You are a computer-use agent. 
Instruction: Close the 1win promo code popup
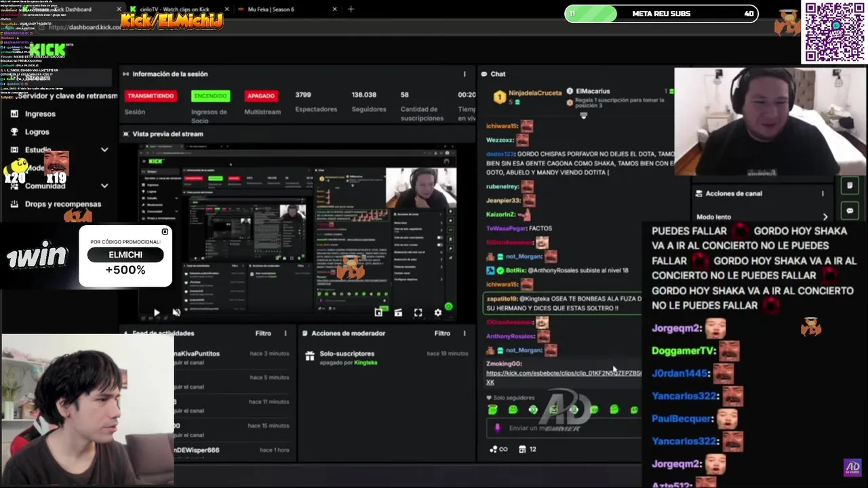(165, 232)
